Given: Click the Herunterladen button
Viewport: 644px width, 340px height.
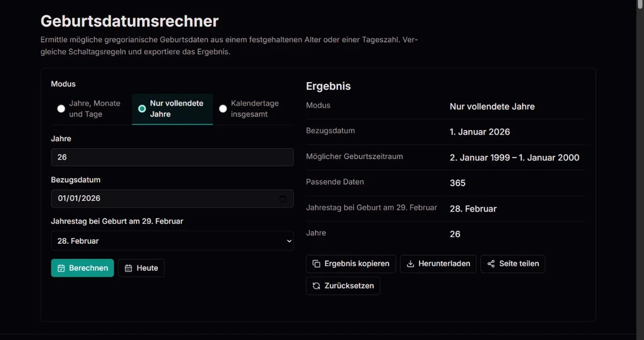Looking at the screenshot, I should [x=438, y=264].
